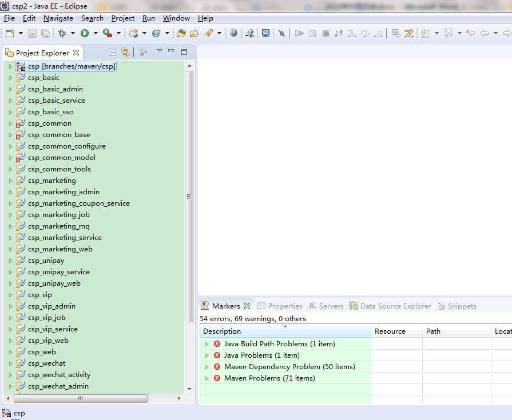Click the Launch Web Services Explorer icon
The width and height of the screenshot is (512, 420).
click(250, 33)
